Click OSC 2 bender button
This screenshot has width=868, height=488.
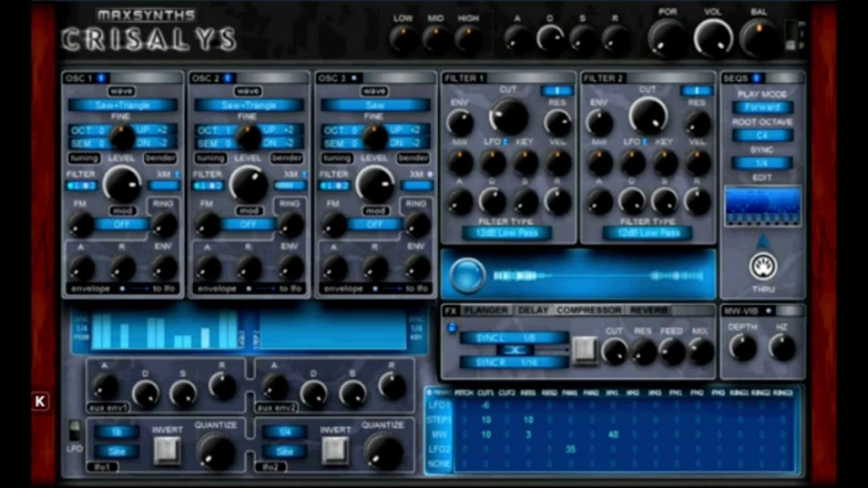coord(287,158)
